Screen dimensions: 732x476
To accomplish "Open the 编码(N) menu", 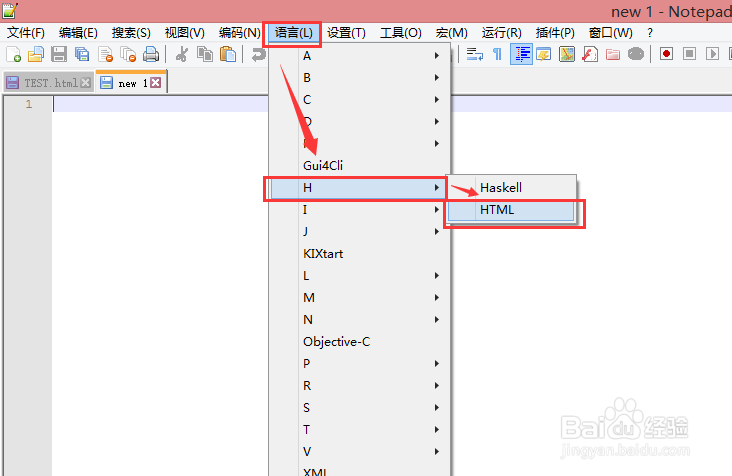I will click(x=239, y=33).
